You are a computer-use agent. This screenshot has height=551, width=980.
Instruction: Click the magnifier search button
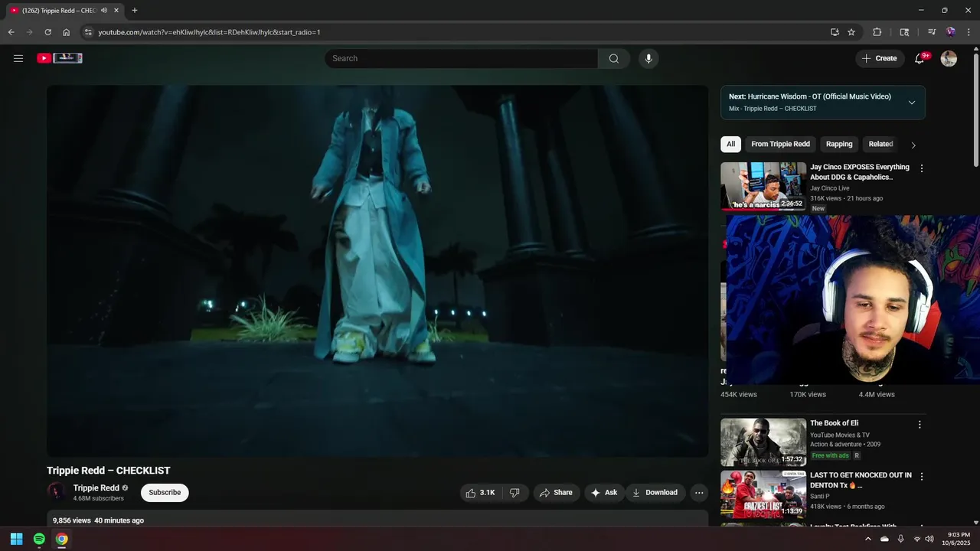(614, 58)
